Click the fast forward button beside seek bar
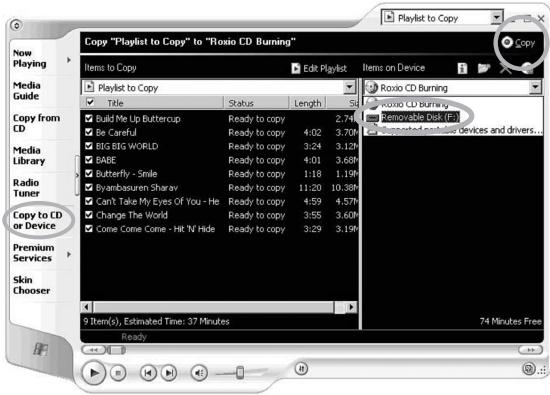550x395 pixels. pyautogui.click(x=530, y=350)
